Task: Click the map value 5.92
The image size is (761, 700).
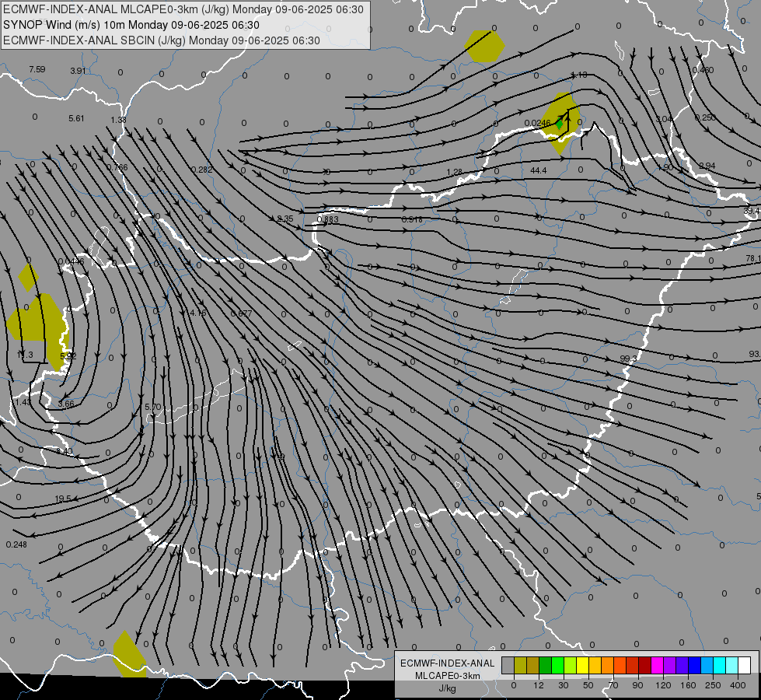Action: coord(68,356)
